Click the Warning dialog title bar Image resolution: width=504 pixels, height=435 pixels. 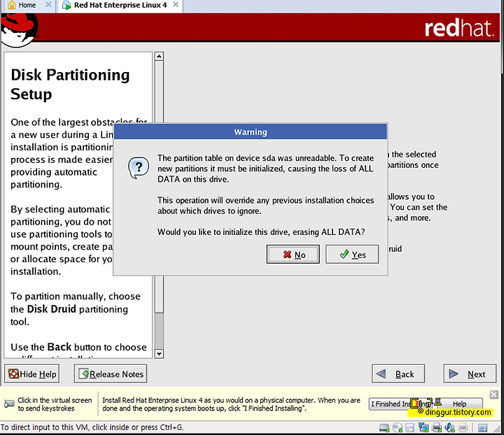coord(251,132)
